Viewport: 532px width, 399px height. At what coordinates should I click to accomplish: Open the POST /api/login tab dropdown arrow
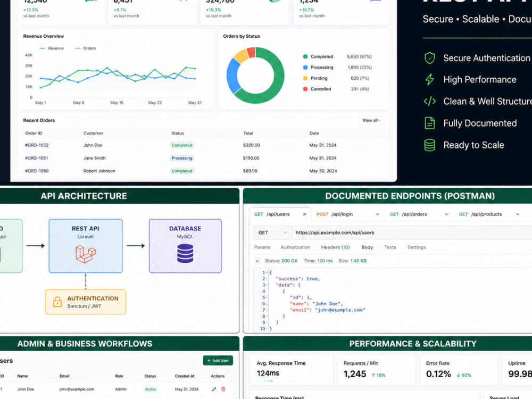[377, 214]
